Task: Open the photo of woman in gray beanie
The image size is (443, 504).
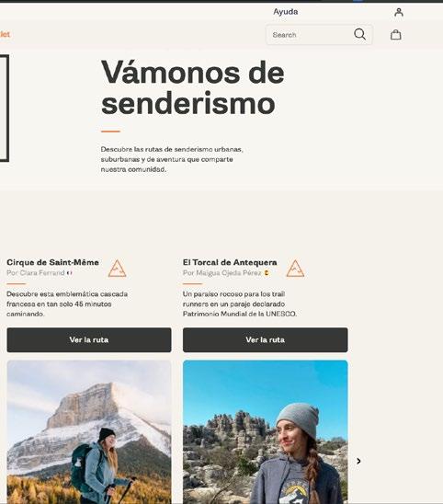Action: pyautogui.click(x=265, y=432)
